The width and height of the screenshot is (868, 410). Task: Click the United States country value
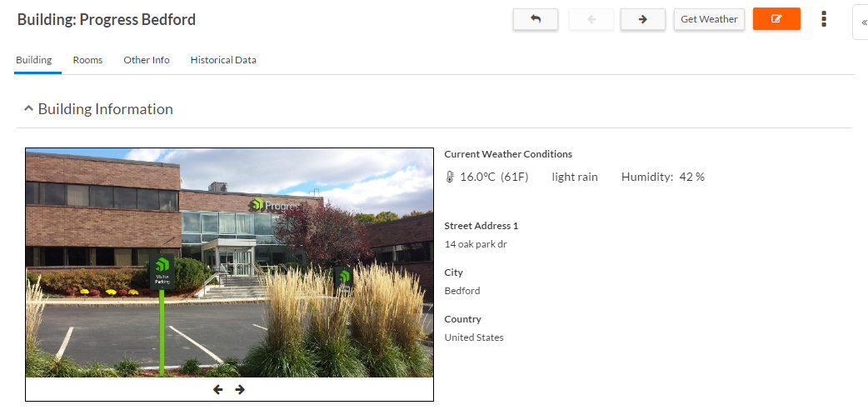[x=474, y=337]
